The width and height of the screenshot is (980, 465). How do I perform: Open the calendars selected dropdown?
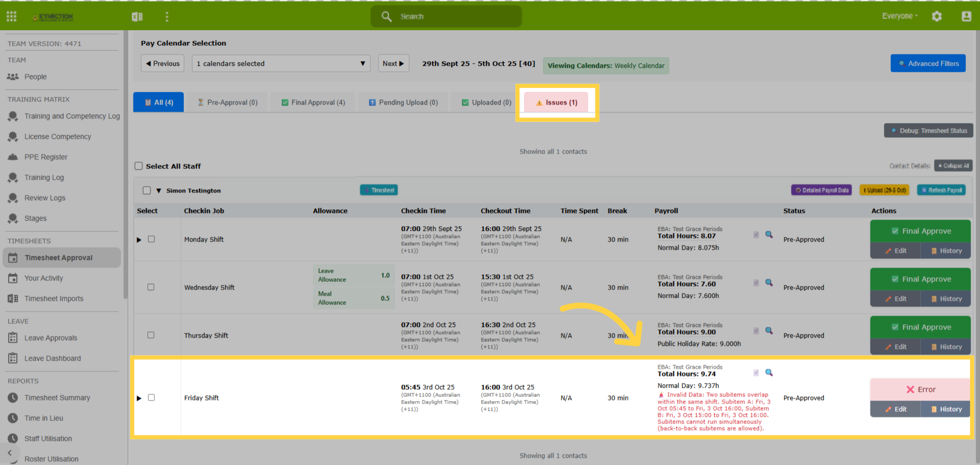pyautogui.click(x=281, y=63)
